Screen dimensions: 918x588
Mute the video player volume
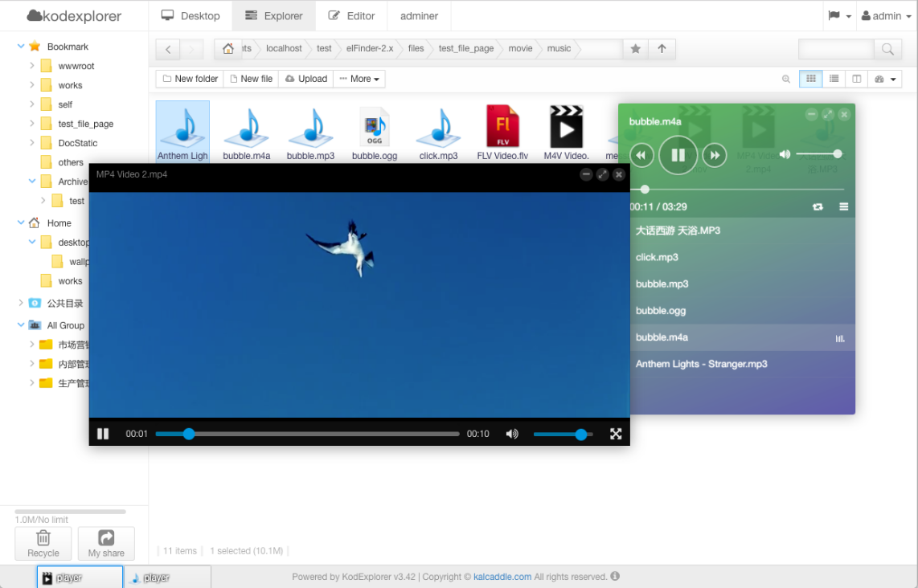point(512,434)
